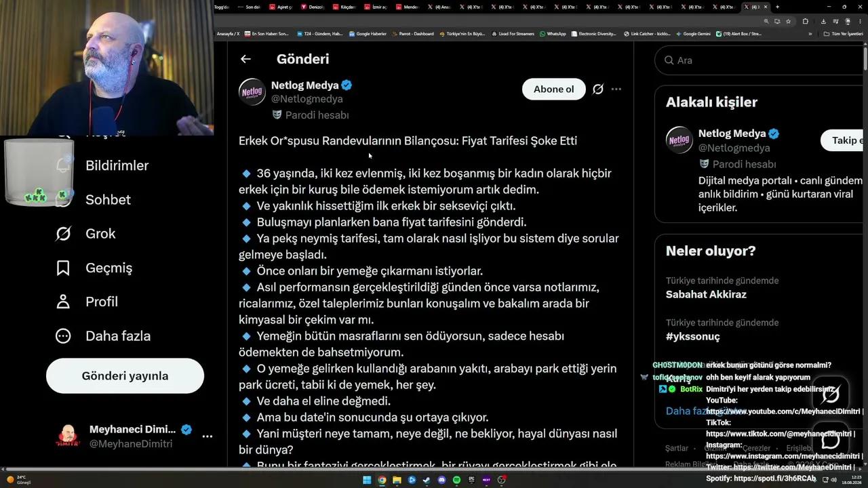Image resolution: width=868 pixels, height=488 pixels.
Task: Go to Profil label in the sidebar
Action: tap(102, 302)
